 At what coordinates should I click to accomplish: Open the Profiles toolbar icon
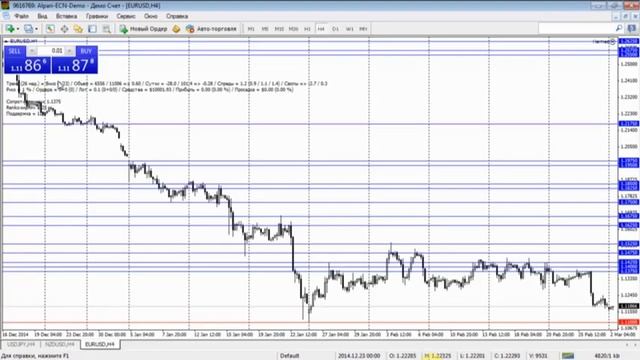[x=28, y=29]
